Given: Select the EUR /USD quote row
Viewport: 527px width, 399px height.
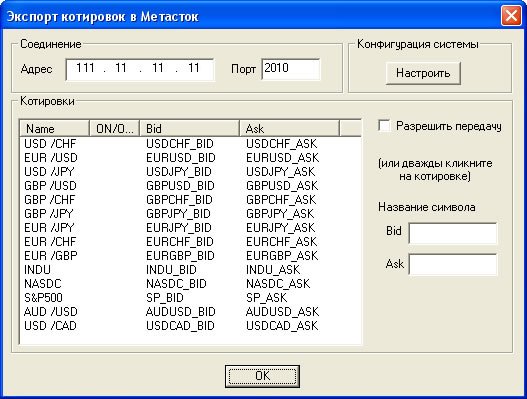Looking at the screenshot, I should 190,158.
